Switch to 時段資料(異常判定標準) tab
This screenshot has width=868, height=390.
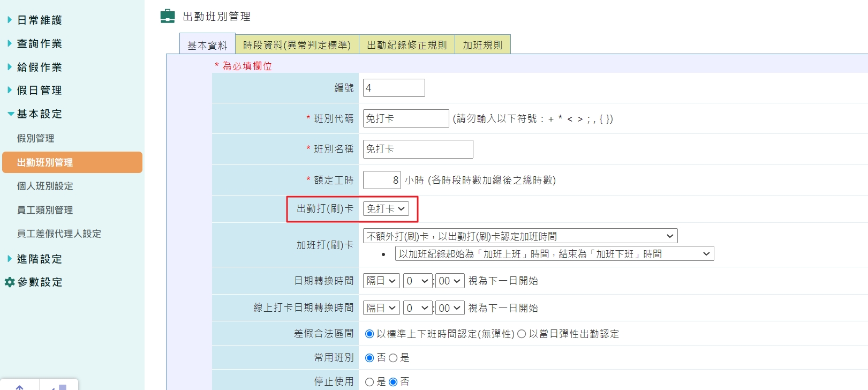(x=297, y=44)
